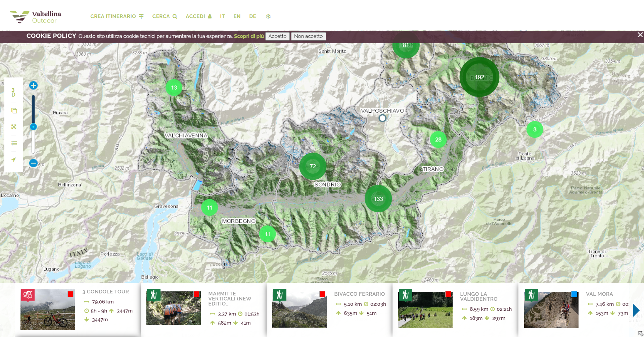
Task: Expand the 133 trail cluster marker
Action: [x=378, y=199]
